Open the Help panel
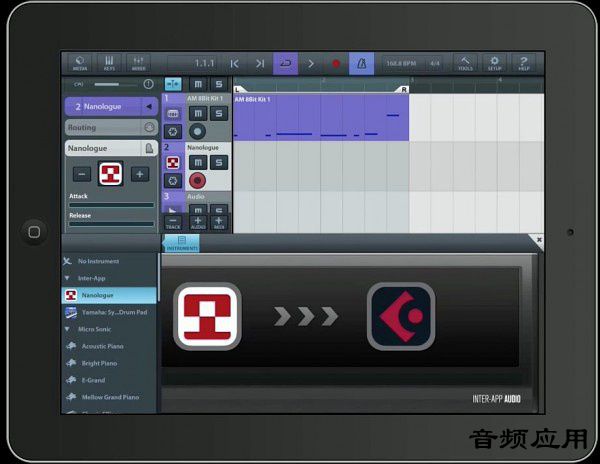The image size is (600, 464). [x=523, y=63]
